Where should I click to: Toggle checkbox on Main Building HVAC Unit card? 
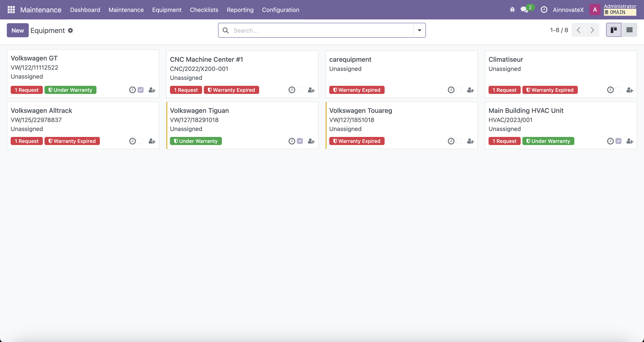click(618, 141)
